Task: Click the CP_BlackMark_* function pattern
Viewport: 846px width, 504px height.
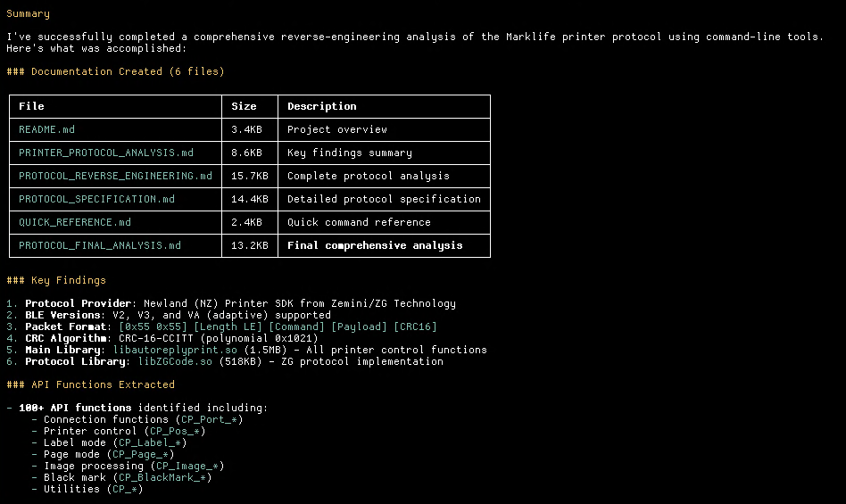Action: tap(162, 477)
